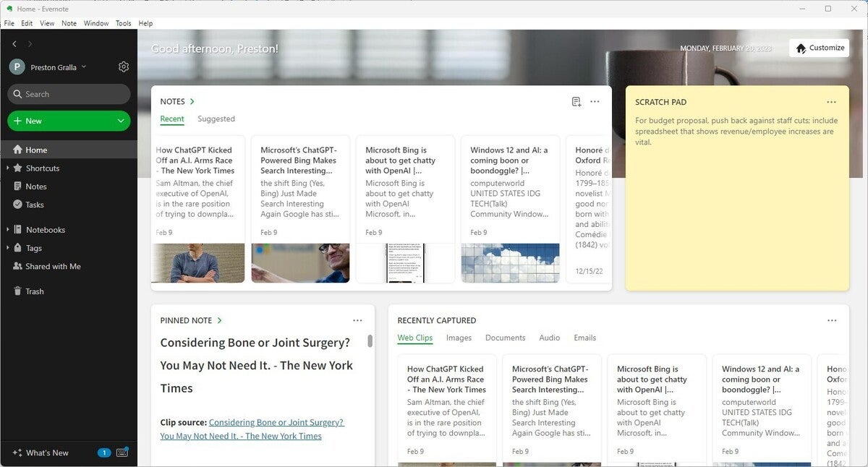Open the Edit menu

tap(27, 23)
